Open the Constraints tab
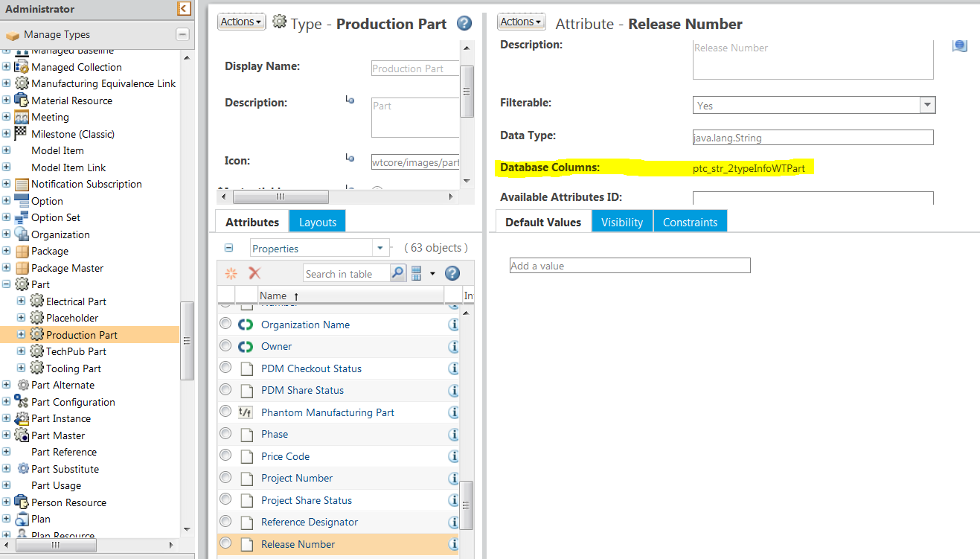 pyautogui.click(x=691, y=222)
